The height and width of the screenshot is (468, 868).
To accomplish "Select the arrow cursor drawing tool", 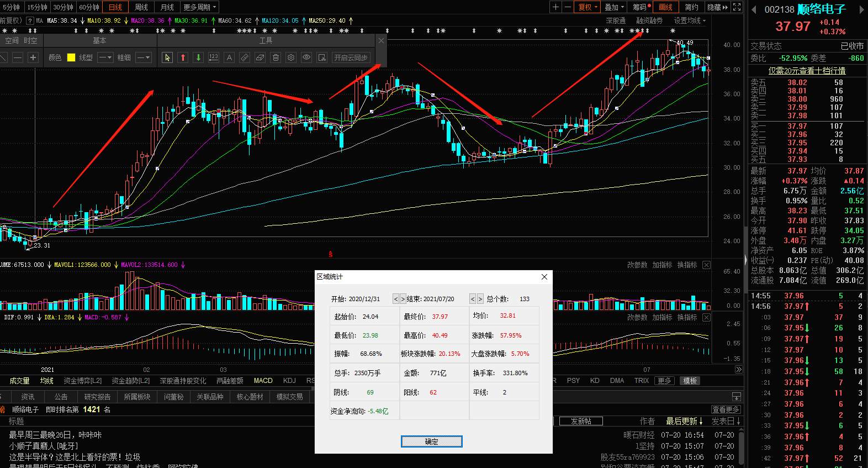I will (167, 57).
